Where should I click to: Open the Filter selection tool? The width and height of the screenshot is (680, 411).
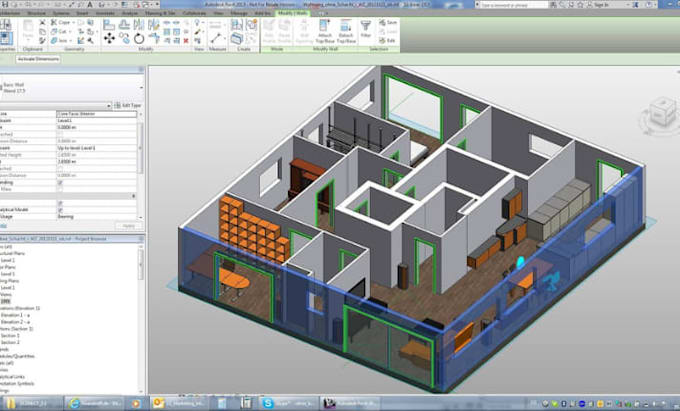click(366, 29)
